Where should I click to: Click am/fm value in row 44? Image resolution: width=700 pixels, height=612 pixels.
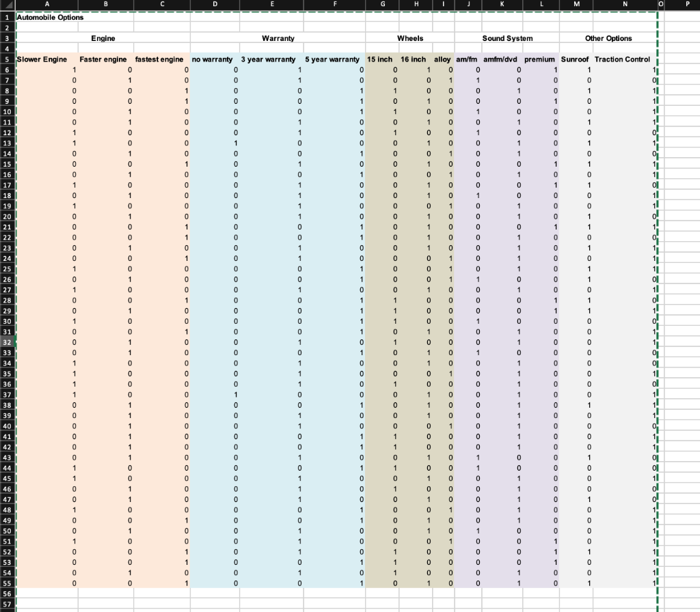[478, 469]
